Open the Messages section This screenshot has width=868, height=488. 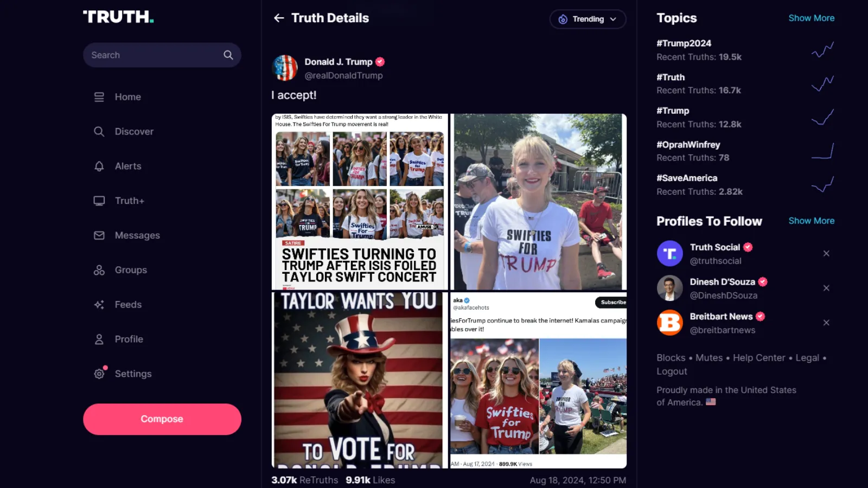[x=137, y=235]
